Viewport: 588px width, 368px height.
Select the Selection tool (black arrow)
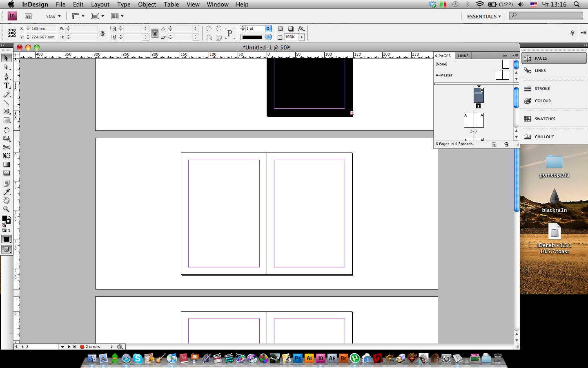6,58
